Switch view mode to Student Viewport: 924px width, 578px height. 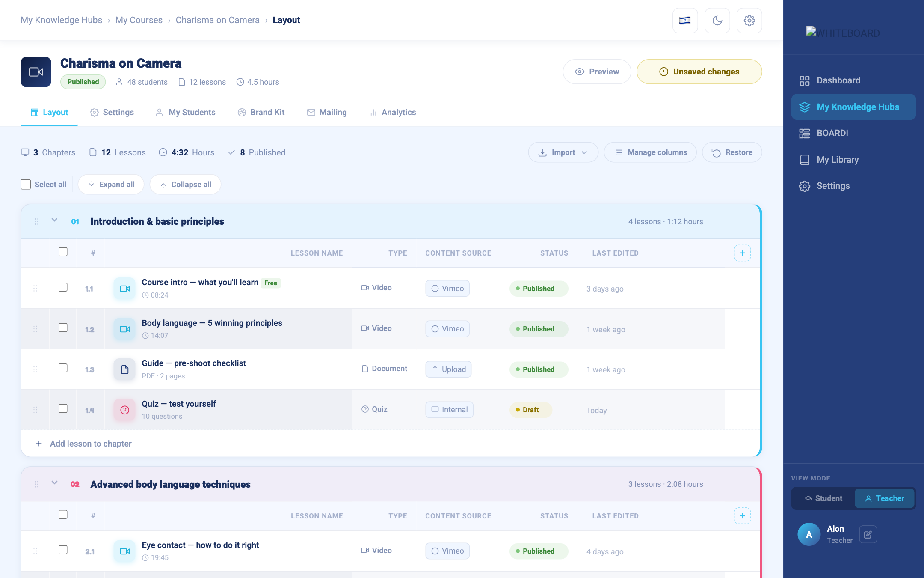pyautogui.click(x=823, y=498)
